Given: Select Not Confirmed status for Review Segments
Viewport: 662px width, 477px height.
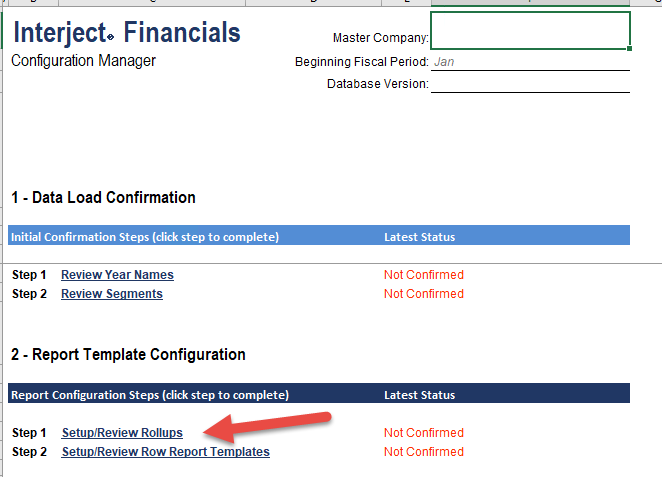Looking at the screenshot, I should coord(424,294).
